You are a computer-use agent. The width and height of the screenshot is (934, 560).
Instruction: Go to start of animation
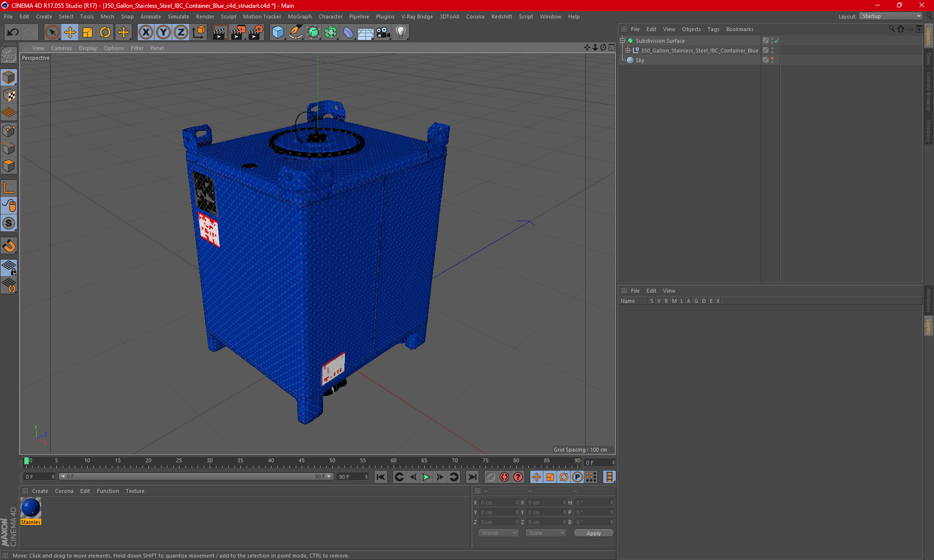tap(381, 477)
